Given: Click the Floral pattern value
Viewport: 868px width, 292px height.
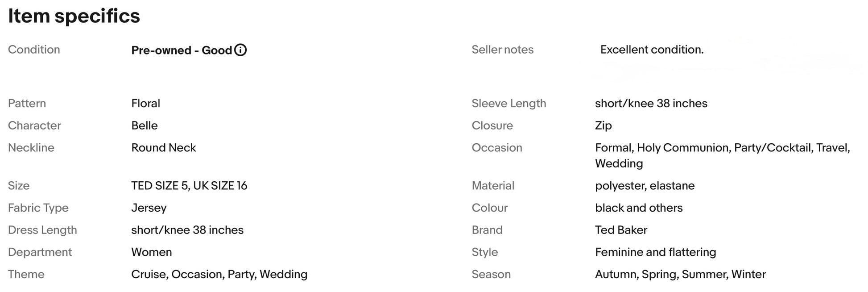Looking at the screenshot, I should (145, 103).
